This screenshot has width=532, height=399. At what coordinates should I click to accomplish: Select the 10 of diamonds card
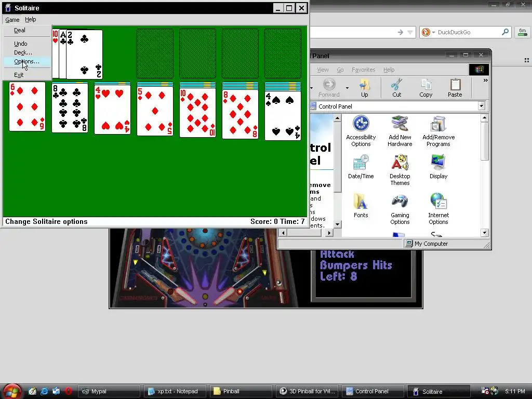[197, 112]
